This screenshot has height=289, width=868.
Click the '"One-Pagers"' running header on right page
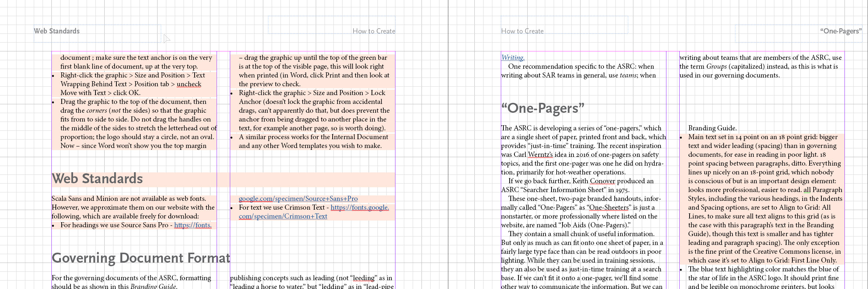click(x=841, y=31)
